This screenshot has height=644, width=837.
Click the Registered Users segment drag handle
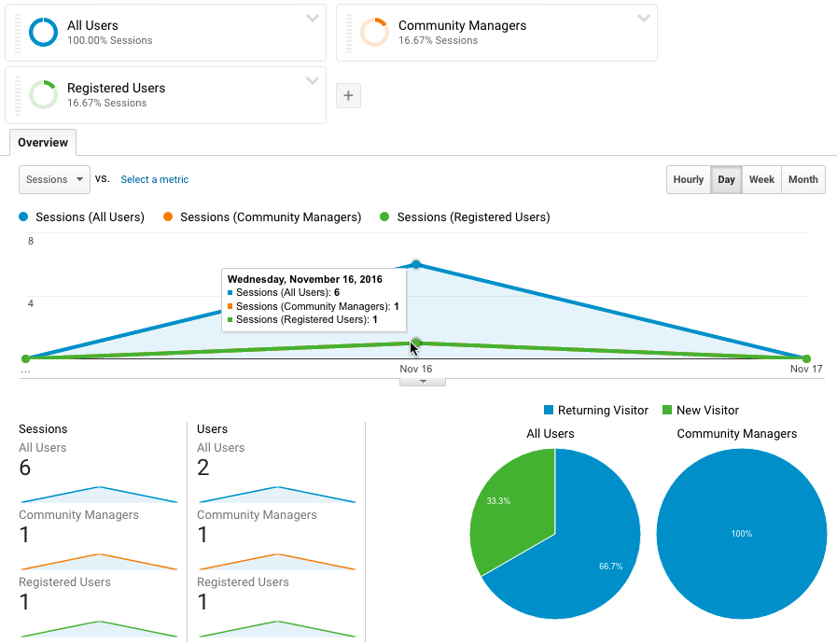pos(17,95)
